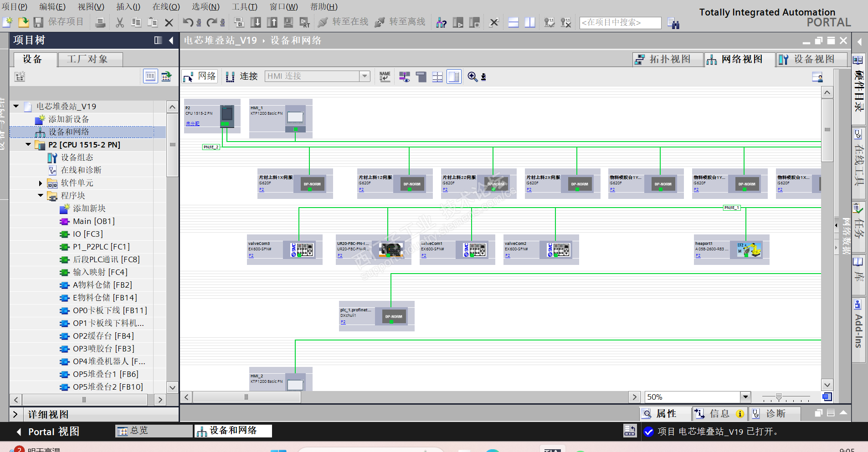Switch to Portal 视图
Image resolution: width=868 pixels, height=452 pixels.
pos(47,432)
